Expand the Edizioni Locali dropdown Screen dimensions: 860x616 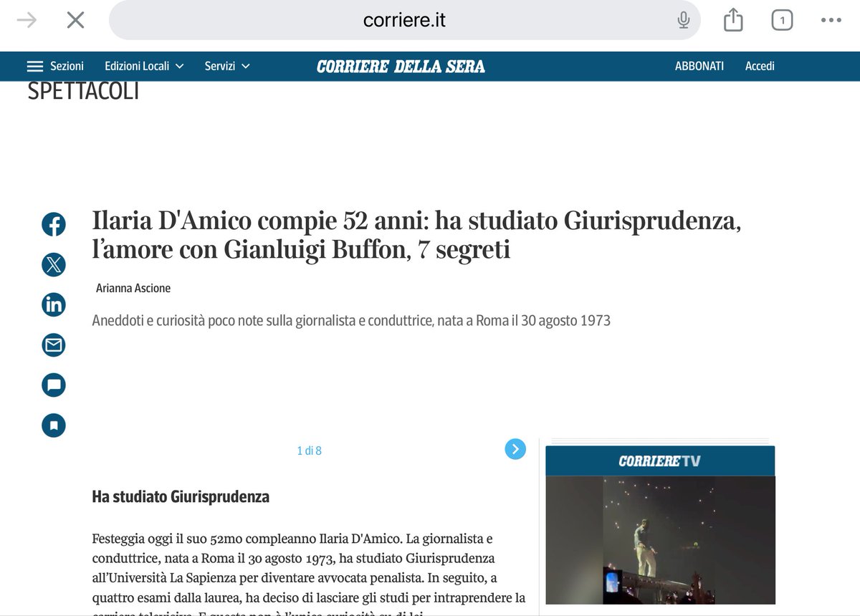click(144, 65)
